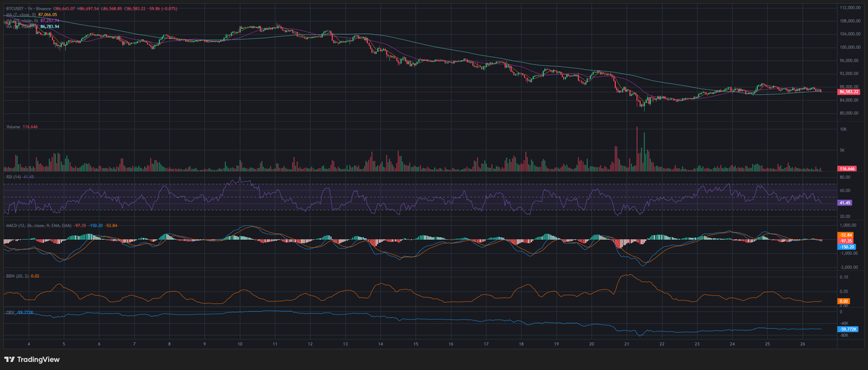Image resolution: width=868 pixels, height=370 pixels.
Task: Click the tallest volume bar near day 21
Action: coord(637,149)
